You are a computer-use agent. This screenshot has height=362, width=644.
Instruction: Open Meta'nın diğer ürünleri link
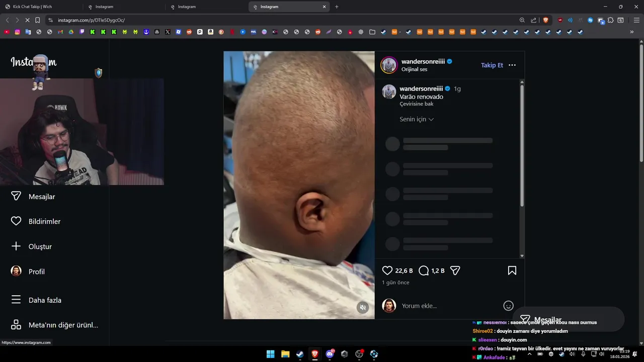click(55, 325)
